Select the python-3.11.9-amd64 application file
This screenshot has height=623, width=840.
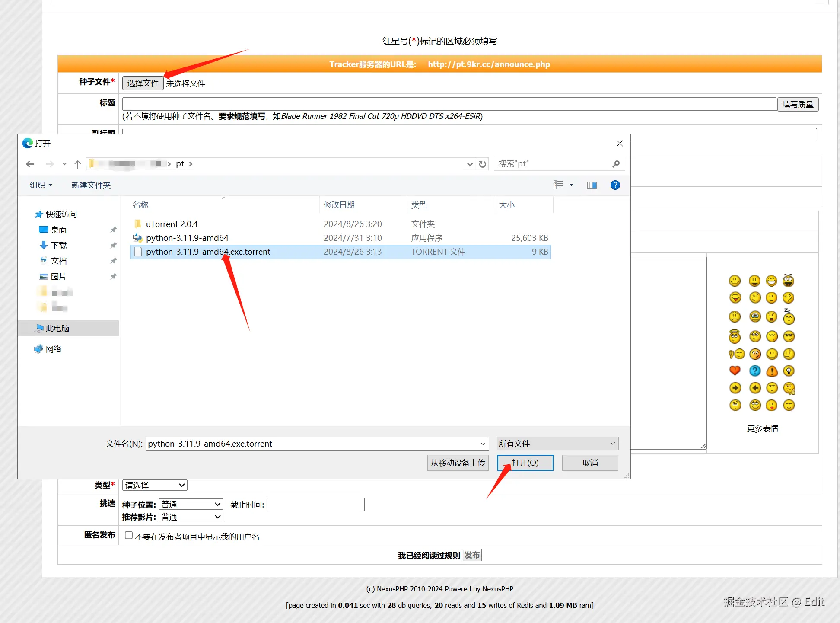pos(187,238)
